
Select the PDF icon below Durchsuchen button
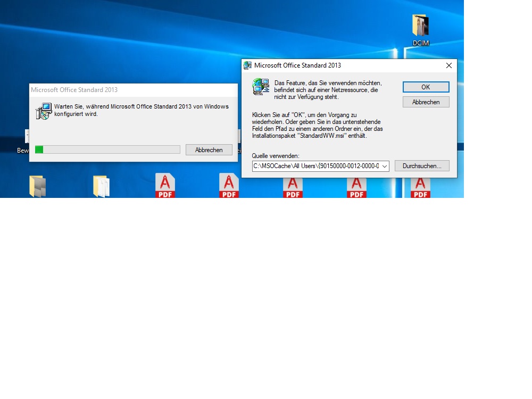click(x=420, y=188)
